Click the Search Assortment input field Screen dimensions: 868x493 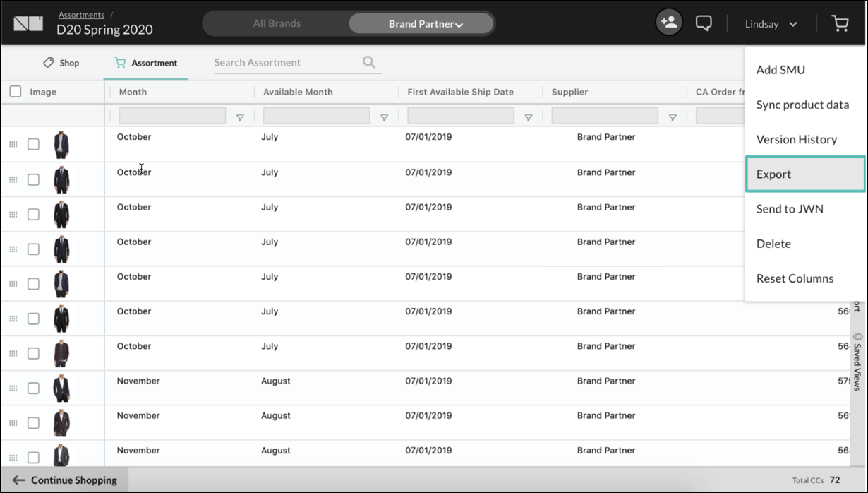pos(286,63)
